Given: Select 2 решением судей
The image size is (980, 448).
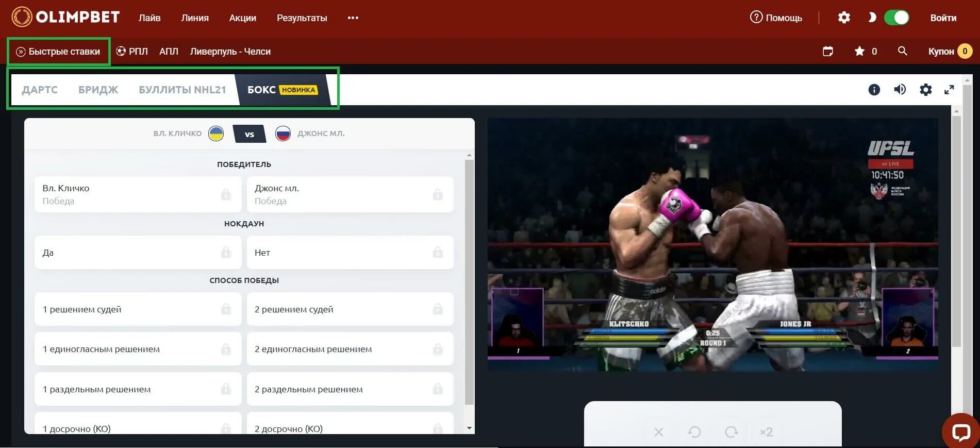Looking at the screenshot, I should 350,309.
